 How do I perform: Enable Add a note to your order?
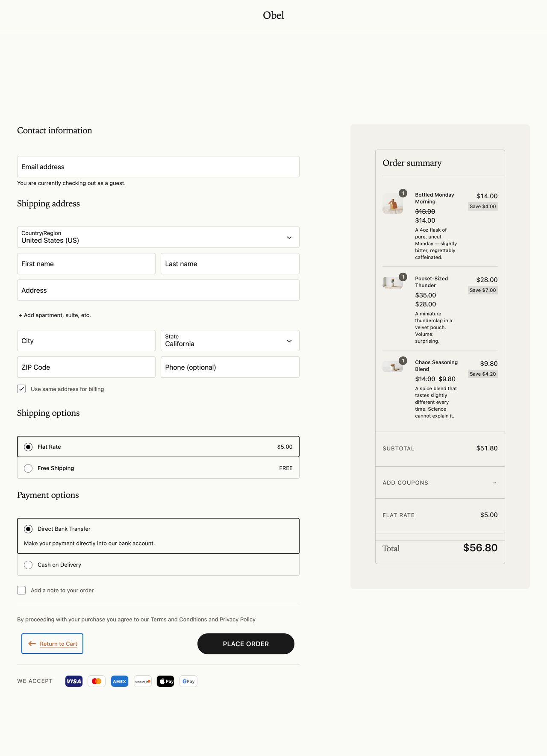[x=21, y=590]
